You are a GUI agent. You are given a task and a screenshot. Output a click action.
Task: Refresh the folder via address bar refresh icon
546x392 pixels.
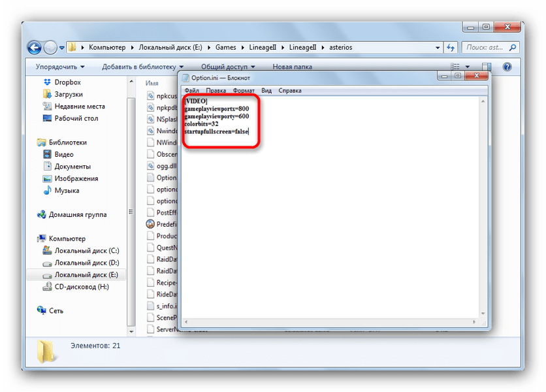coord(451,48)
